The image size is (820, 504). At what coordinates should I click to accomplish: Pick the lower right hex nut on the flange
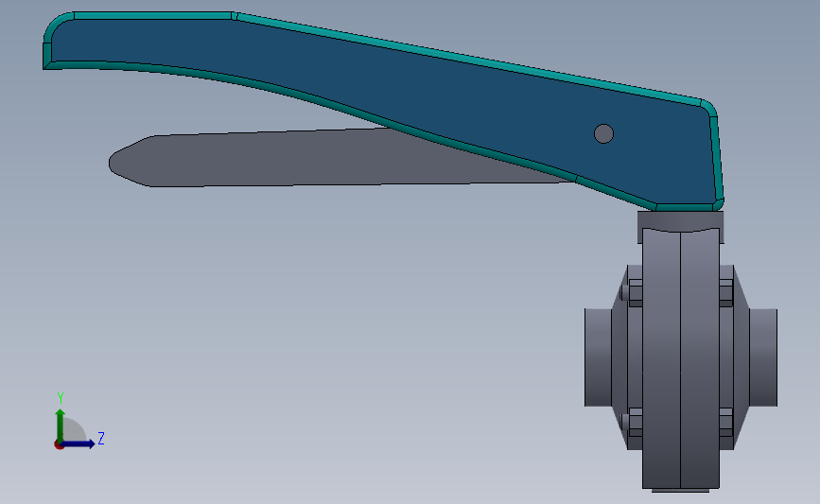coord(725,423)
